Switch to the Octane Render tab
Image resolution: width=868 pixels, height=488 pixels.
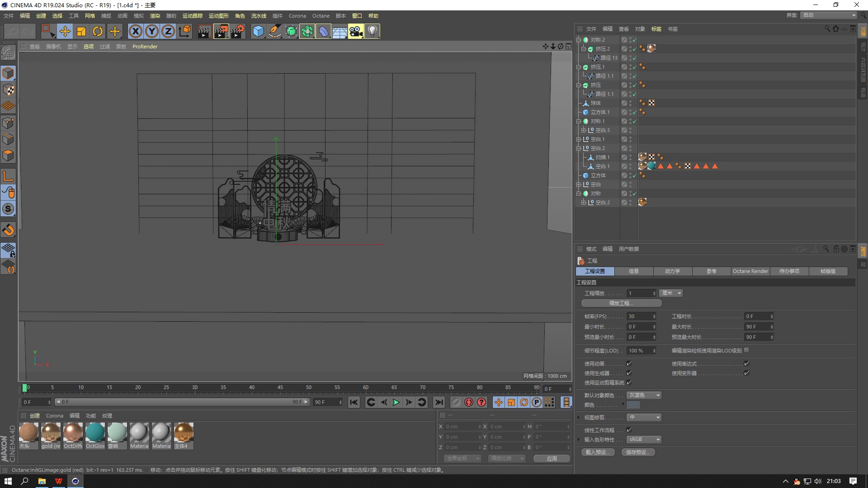click(x=750, y=271)
